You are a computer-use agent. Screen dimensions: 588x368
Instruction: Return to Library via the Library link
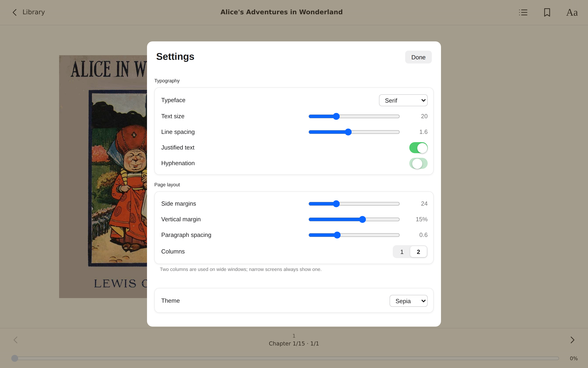click(34, 12)
